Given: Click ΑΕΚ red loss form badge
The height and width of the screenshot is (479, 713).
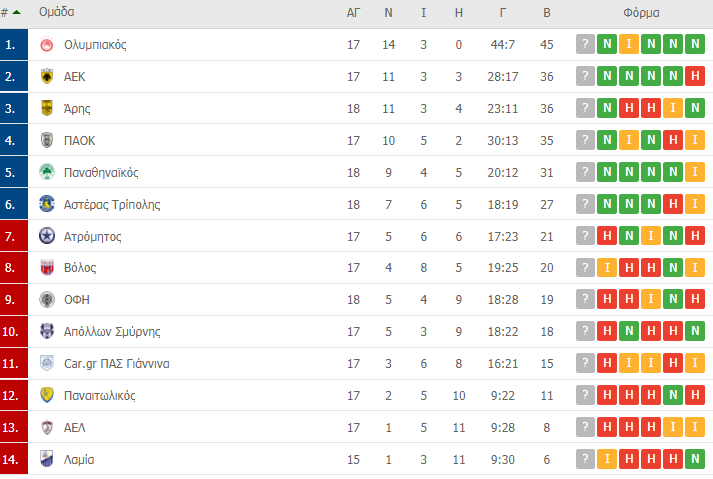Looking at the screenshot, I should 696,77.
